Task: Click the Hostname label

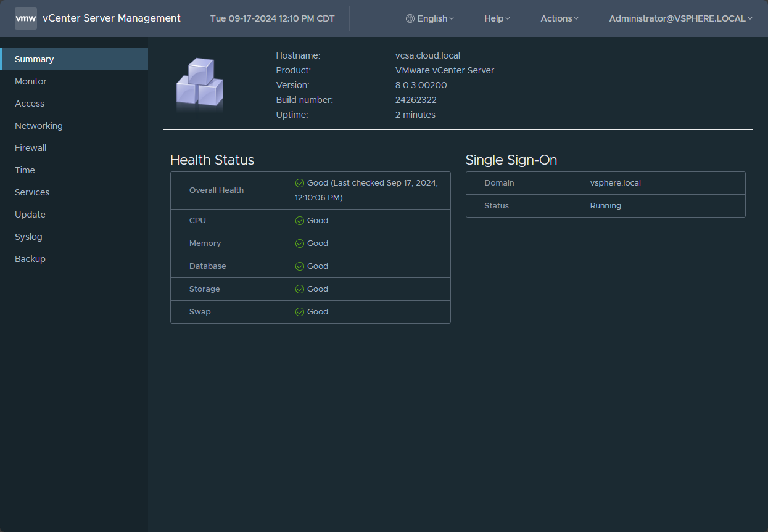Action: 298,55
